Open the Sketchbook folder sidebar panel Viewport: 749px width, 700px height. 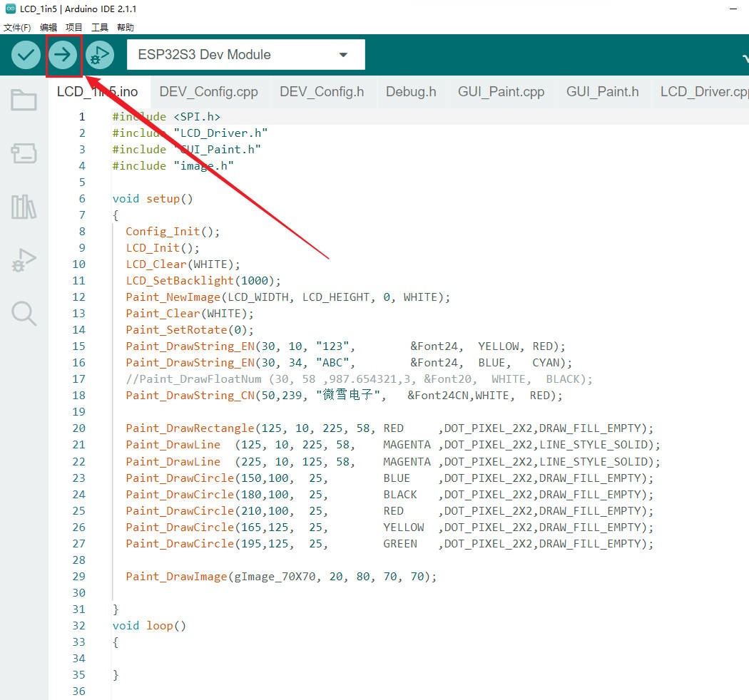[24, 100]
